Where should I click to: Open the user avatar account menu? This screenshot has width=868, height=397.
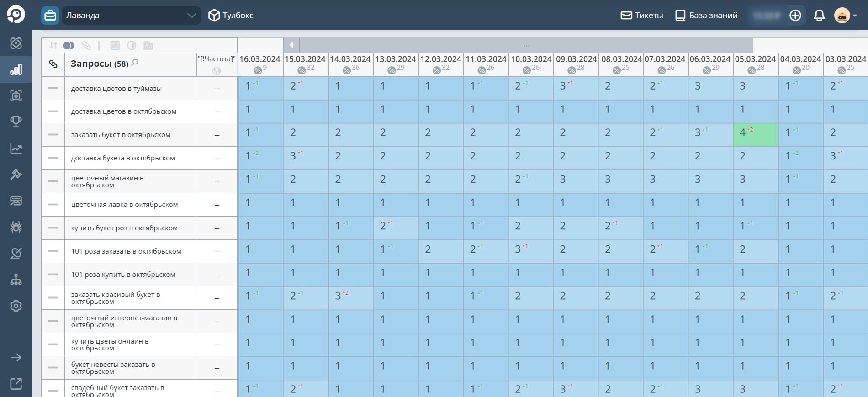point(845,16)
